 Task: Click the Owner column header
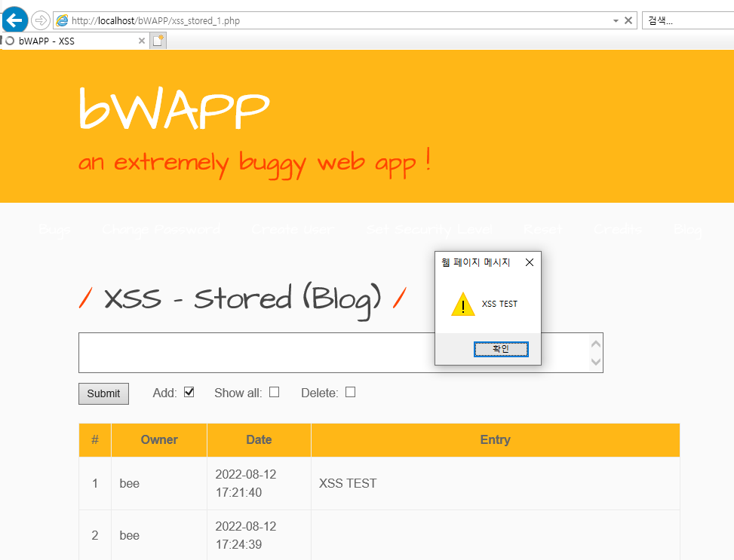(159, 439)
